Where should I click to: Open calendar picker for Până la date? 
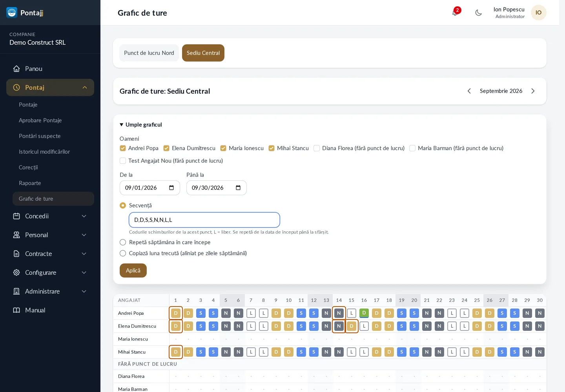point(238,188)
